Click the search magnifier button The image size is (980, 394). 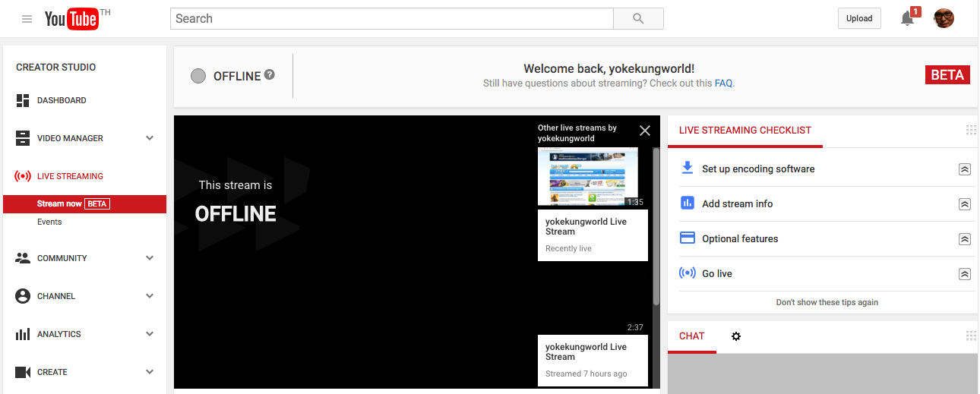tap(638, 19)
